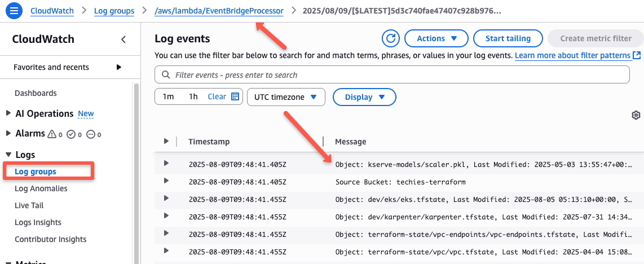Click the log stream name in breadcrumb

tap(402, 11)
